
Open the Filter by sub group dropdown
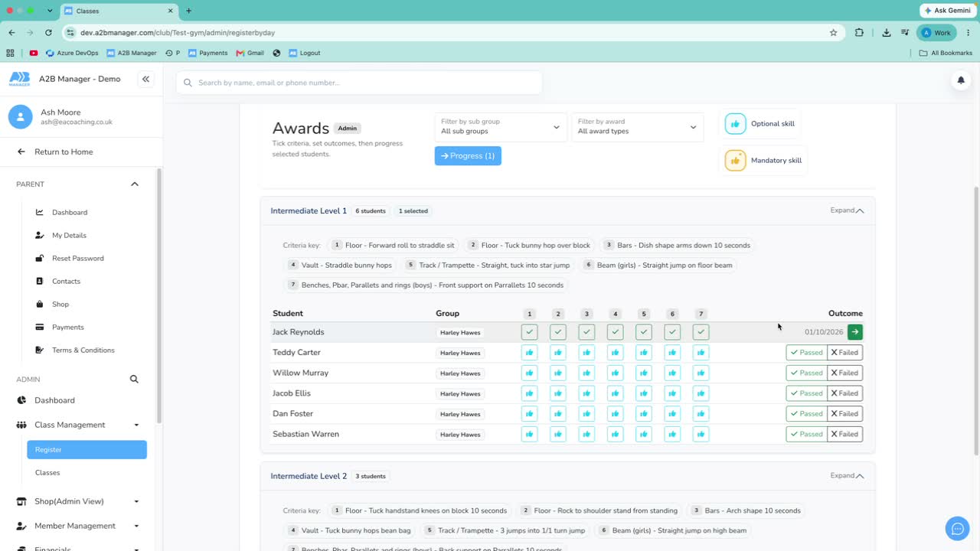tap(501, 127)
